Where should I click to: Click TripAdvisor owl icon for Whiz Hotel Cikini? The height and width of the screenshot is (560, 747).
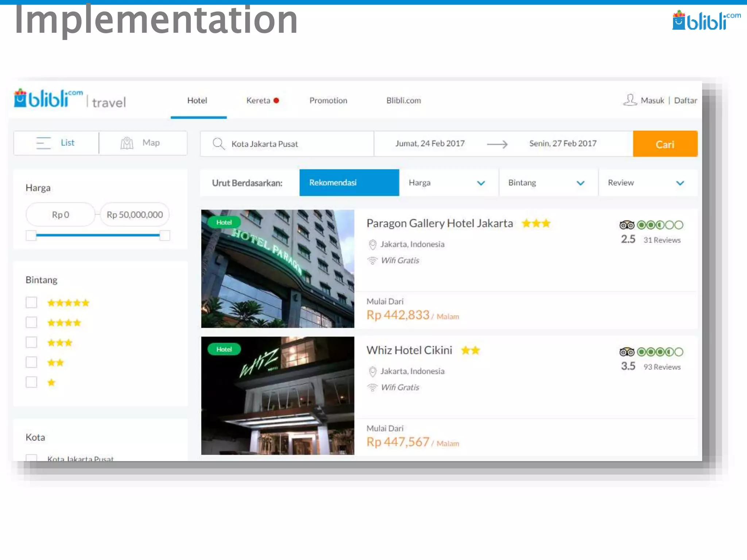(x=627, y=352)
